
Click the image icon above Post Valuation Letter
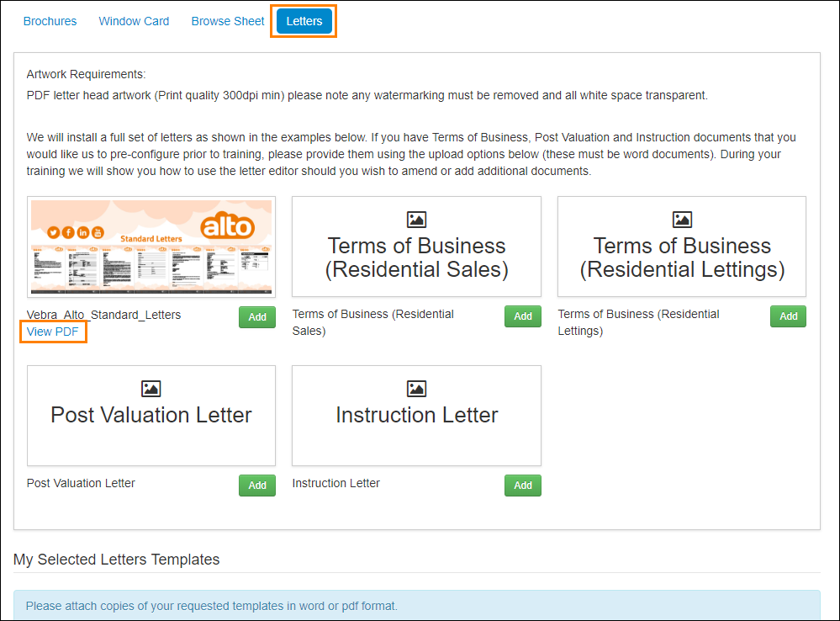tap(151, 389)
